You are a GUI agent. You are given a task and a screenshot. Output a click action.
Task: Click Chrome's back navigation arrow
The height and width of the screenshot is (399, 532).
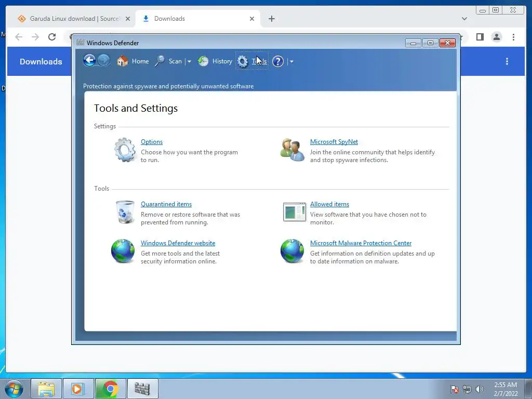pyautogui.click(x=19, y=37)
